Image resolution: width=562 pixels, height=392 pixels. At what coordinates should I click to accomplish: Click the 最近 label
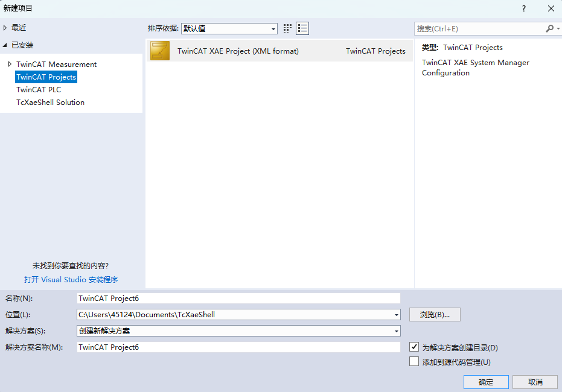click(x=19, y=28)
